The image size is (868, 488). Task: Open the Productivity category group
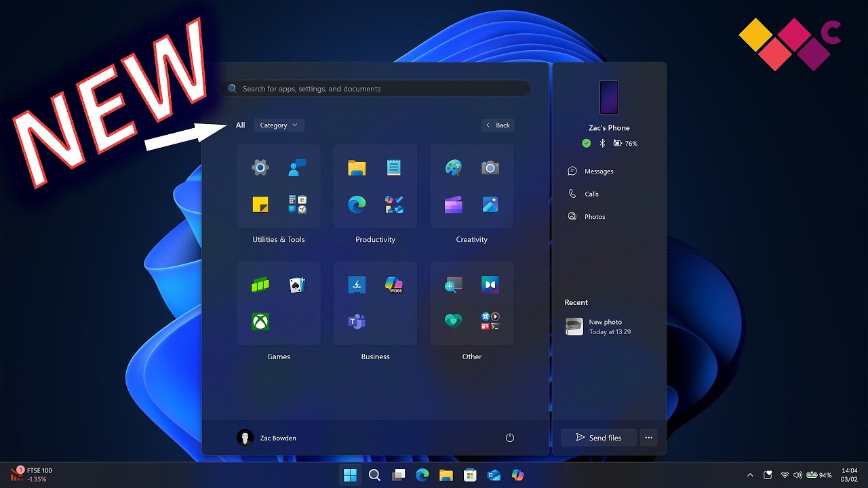point(375,186)
